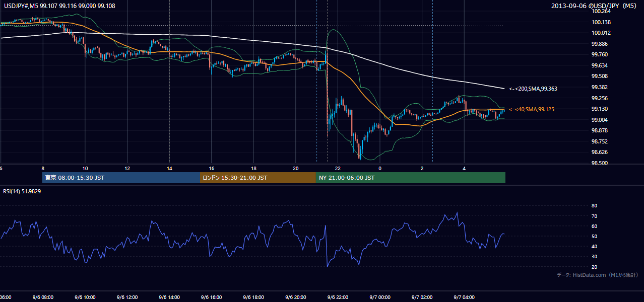This screenshot has height=302, width=644.
Task: Click hour 8 on the price chart axis
Action: [43, 168]
